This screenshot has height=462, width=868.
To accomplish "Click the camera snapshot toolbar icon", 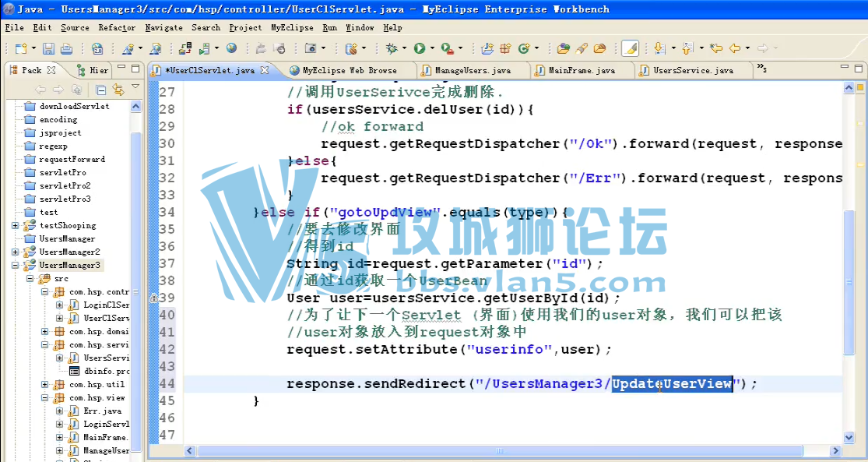I will tap(311, 49).
